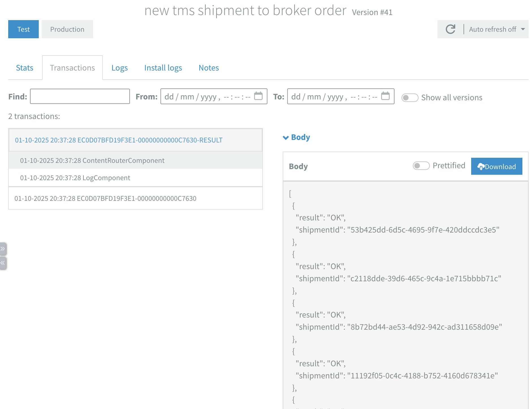Click the refresh circular arrow icon

[450, 29]
